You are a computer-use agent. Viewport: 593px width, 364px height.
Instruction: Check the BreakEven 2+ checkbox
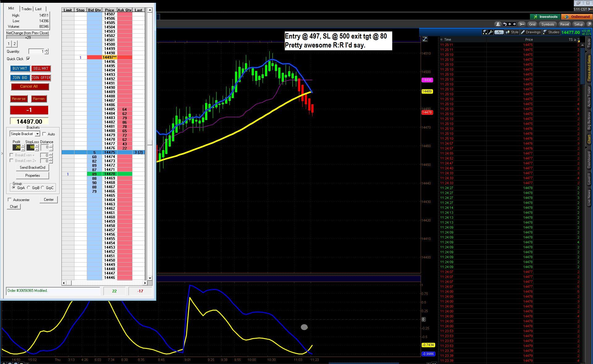pyautogui.click(x=11, y=160)
